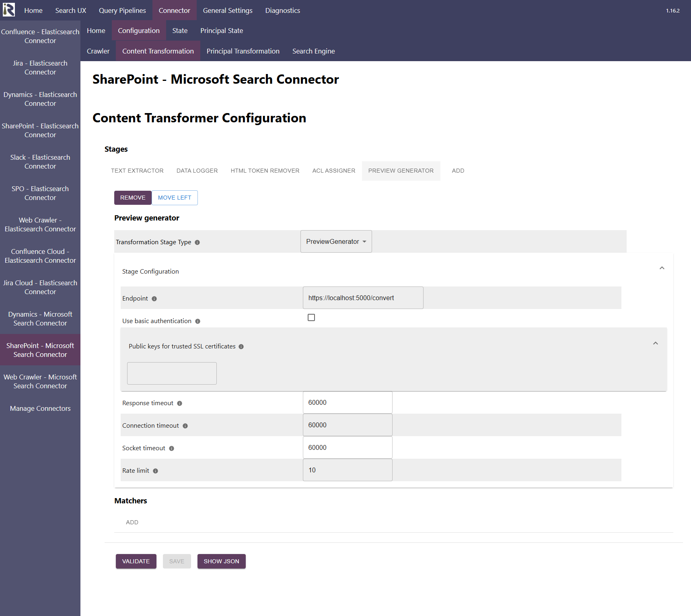Image resolution: width=691 pixels, height=616 pixels.
Task: Enable the Use basic authentication checkbox
Action: pos(311,317)
